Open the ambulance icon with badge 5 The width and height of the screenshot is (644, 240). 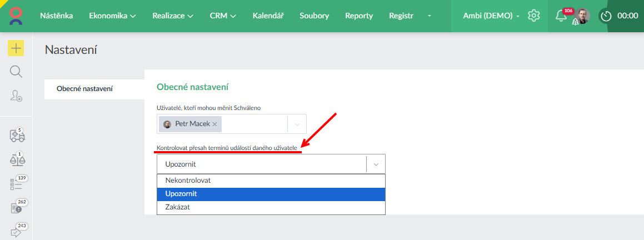coord(17,136)
